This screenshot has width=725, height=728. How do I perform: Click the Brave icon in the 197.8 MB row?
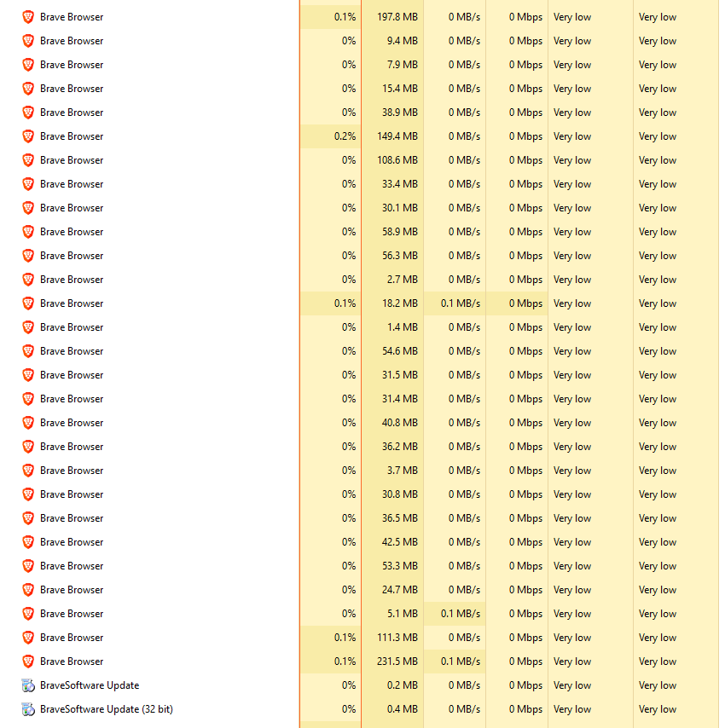pyautogui.click(x=28, y=17)
